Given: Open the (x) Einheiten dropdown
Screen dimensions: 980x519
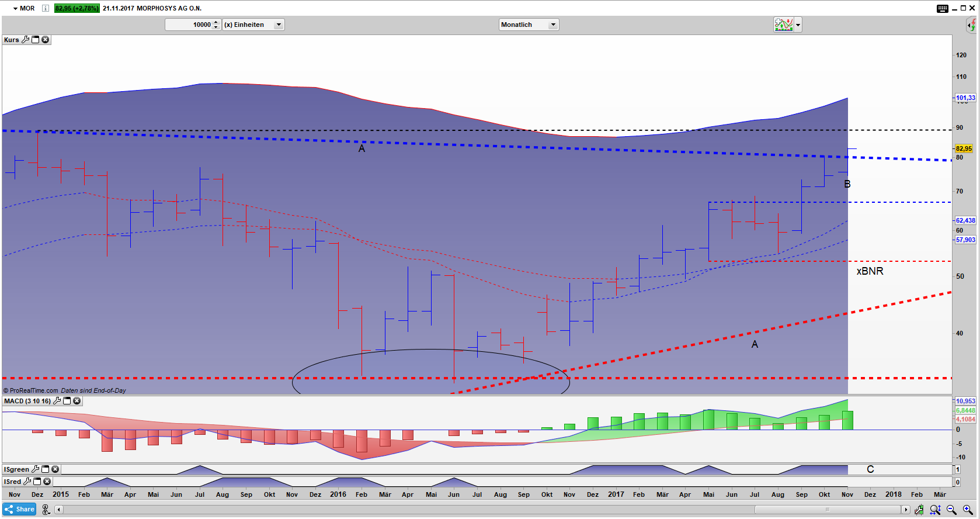Looking at the screenshot, I should tap(253, 25).
